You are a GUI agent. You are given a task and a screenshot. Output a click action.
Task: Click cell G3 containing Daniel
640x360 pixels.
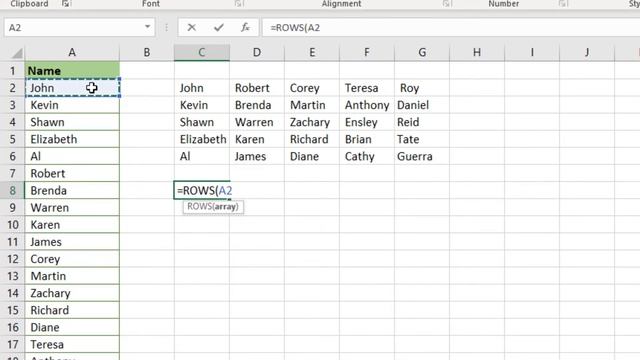422,105
